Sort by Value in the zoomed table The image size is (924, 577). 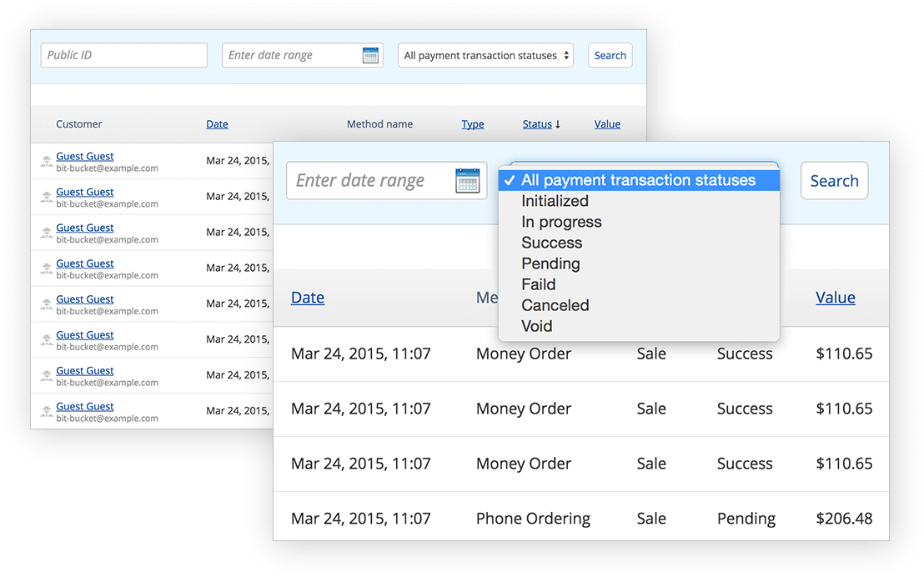(x=835, y=298)
